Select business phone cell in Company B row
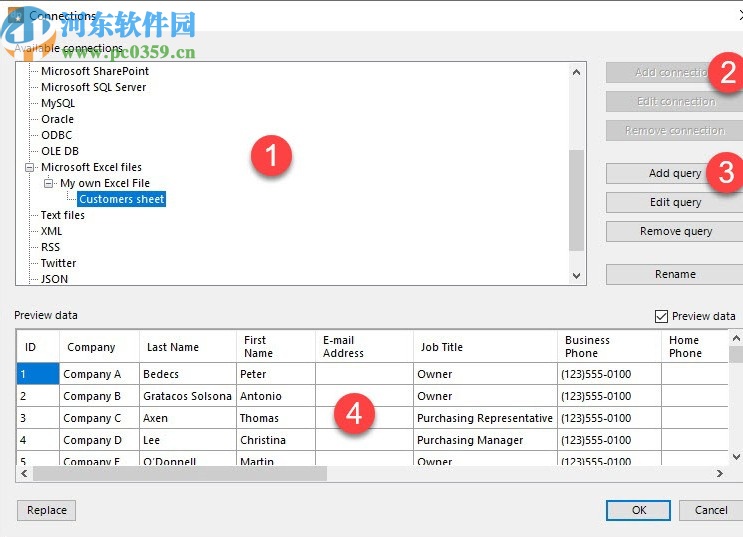The image size is (743, 537). coord(609,396)
